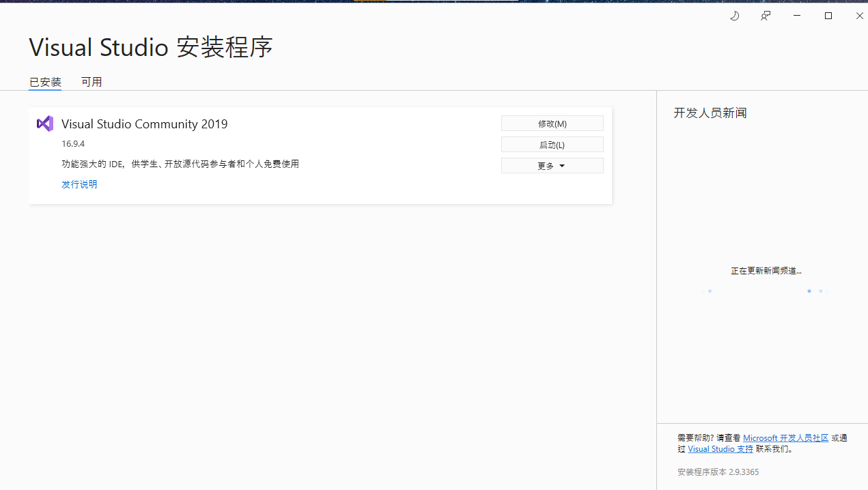Click the 正在更新新闻频道 loading text

(x=766, y=270)
